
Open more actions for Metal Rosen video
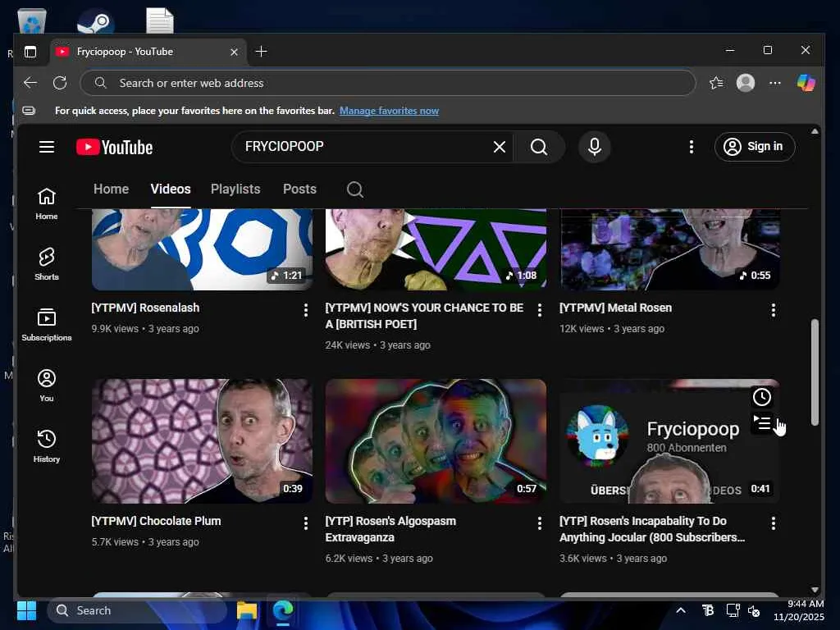pyautogui.click(x=773, y=309)
